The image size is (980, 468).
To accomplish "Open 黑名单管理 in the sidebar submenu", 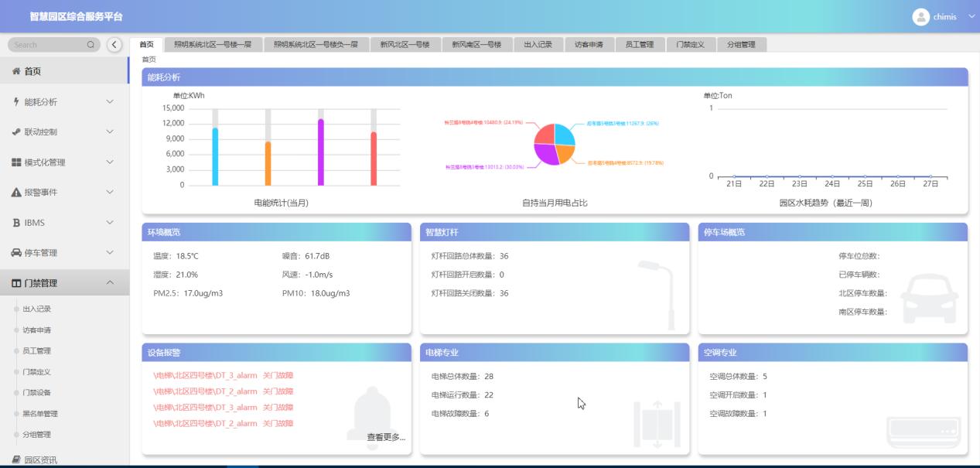I will (40, 414).
